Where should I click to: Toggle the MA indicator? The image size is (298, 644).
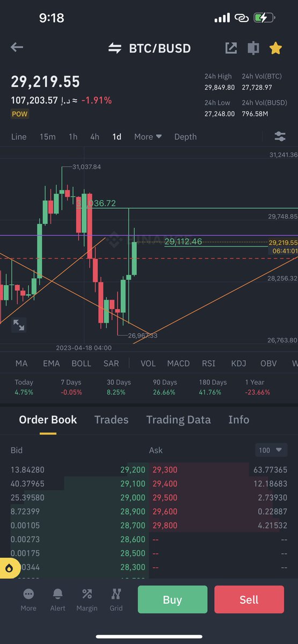tap(21, 363)
